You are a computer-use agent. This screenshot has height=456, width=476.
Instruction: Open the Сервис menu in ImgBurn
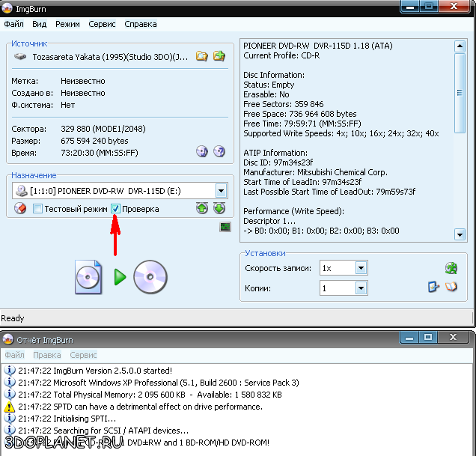point(102,24)
